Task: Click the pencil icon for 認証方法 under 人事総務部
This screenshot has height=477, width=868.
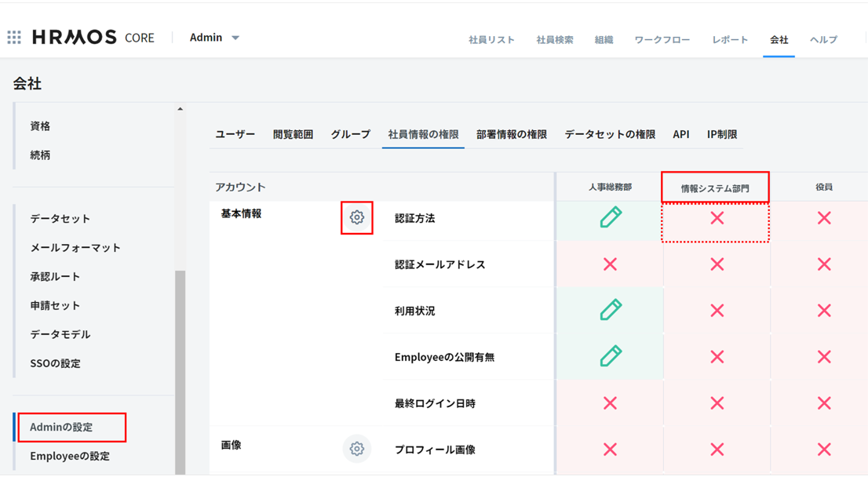Action: [610, 218]
